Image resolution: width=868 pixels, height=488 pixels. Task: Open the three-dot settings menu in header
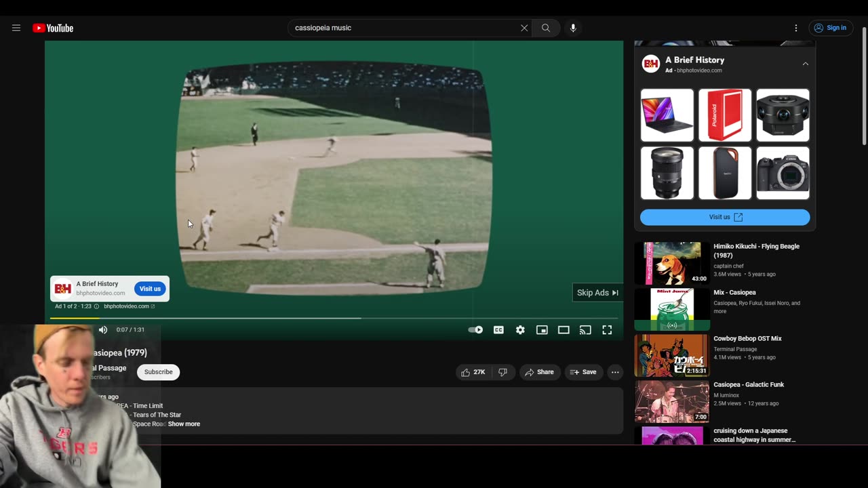tap(796, 28)
